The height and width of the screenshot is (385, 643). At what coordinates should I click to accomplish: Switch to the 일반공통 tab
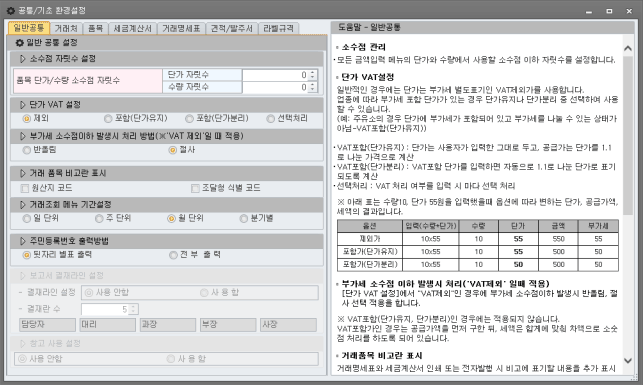click(x=29, y=28)
